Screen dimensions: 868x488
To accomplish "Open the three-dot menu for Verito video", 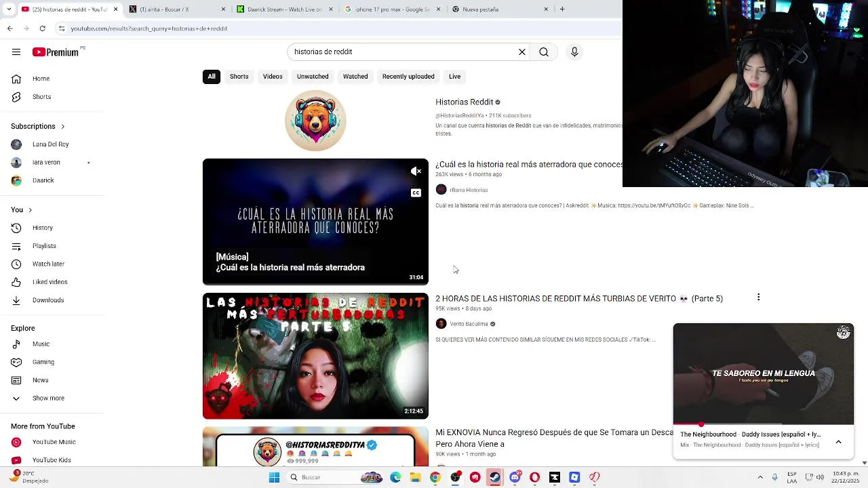I will (x=758, y=298).
